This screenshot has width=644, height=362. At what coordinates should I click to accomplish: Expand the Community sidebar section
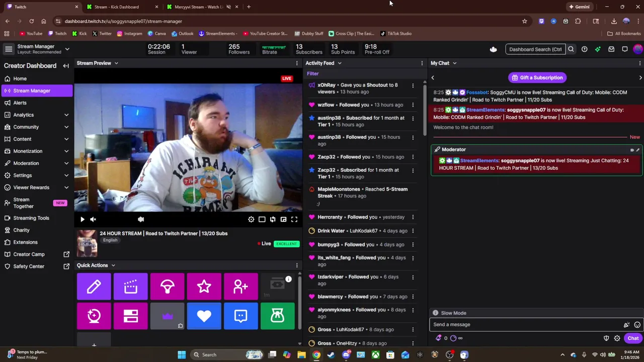(x=66, y=127)
